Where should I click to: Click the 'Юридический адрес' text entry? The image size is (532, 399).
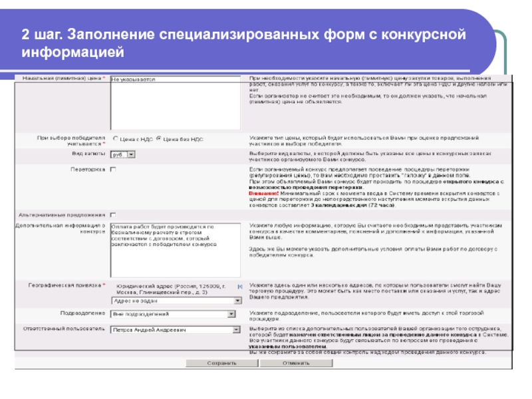(x=171, y=289)
